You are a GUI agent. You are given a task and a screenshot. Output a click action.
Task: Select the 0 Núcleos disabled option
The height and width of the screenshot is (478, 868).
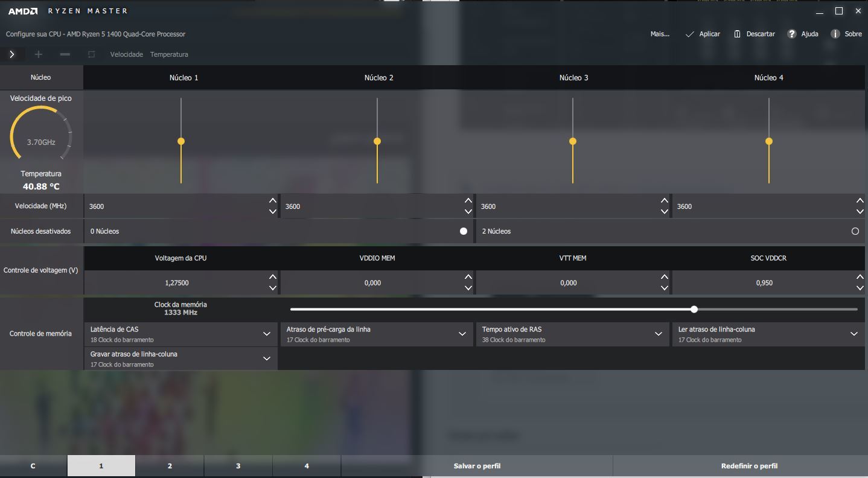pyautogui.click(x=464, y=231)
